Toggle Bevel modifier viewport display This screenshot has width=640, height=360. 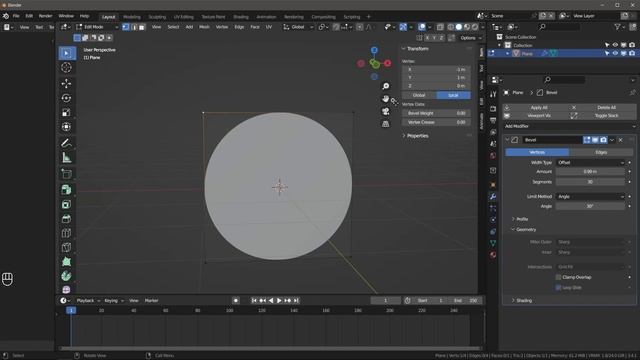tap(595, 140)
